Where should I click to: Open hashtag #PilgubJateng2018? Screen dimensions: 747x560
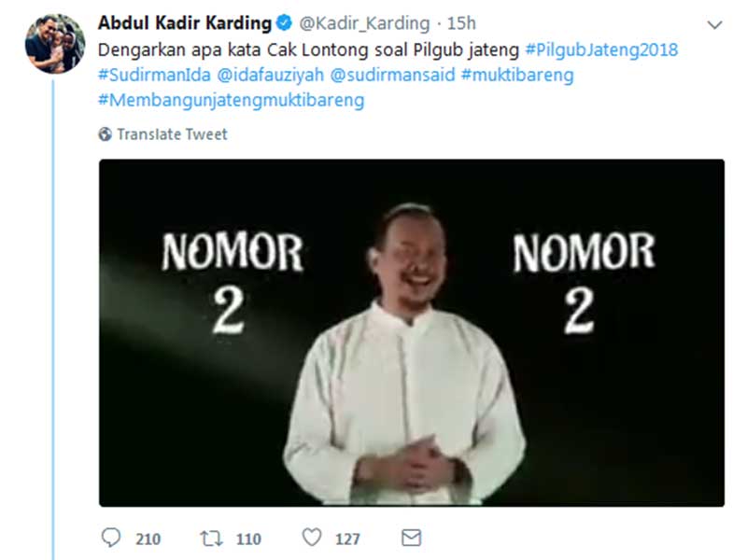[601, 50]
